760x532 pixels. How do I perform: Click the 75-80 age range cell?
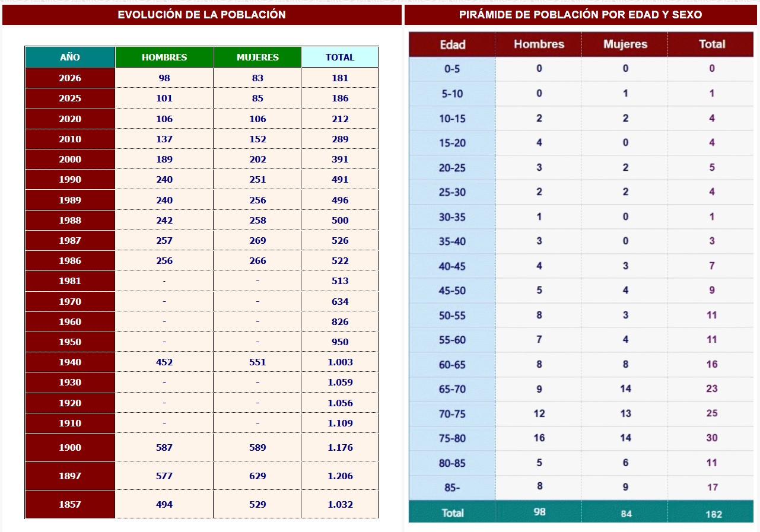(x=452, y=438)
